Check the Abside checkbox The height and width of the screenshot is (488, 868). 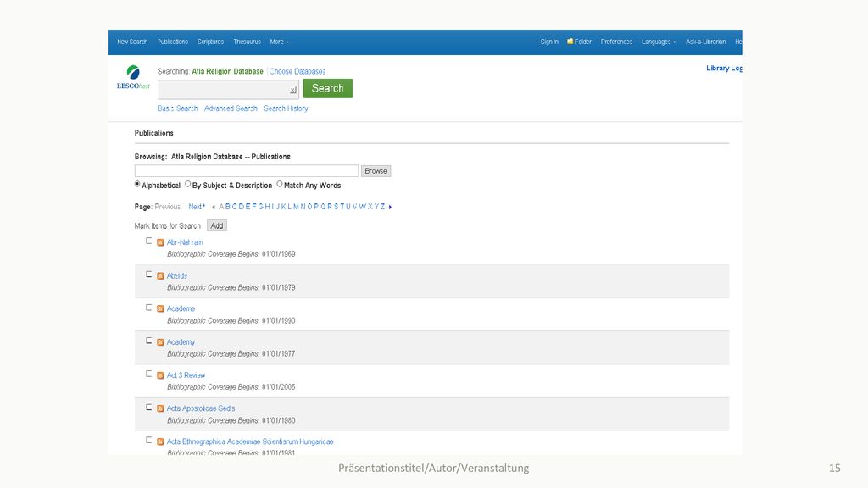click(148, 274)
